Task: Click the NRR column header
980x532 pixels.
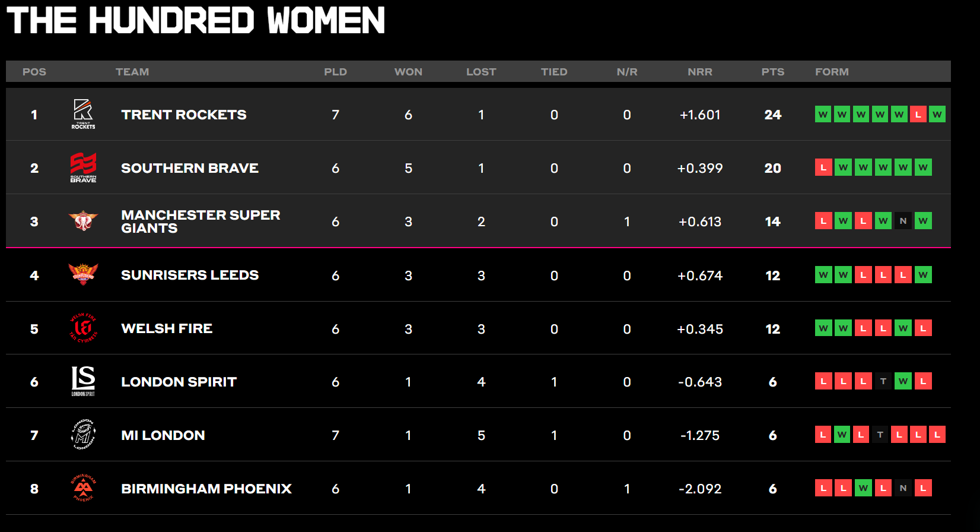Action: tap(700, 72)
